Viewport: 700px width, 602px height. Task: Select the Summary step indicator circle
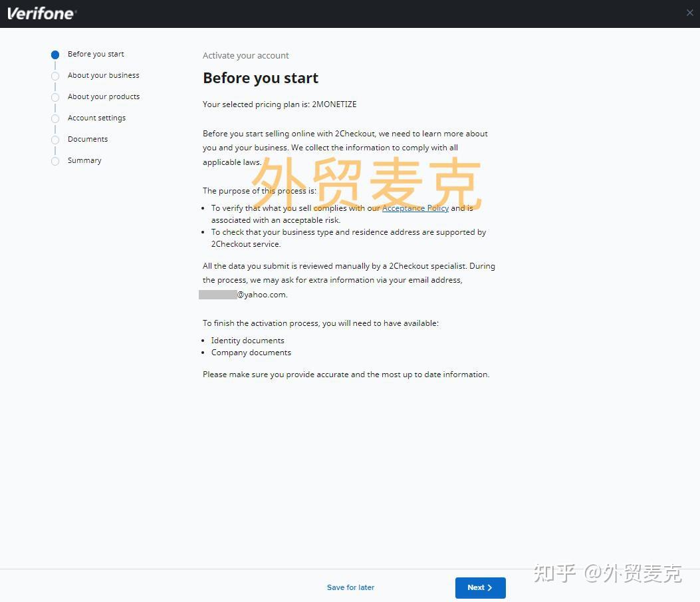[x=55, y=161]
